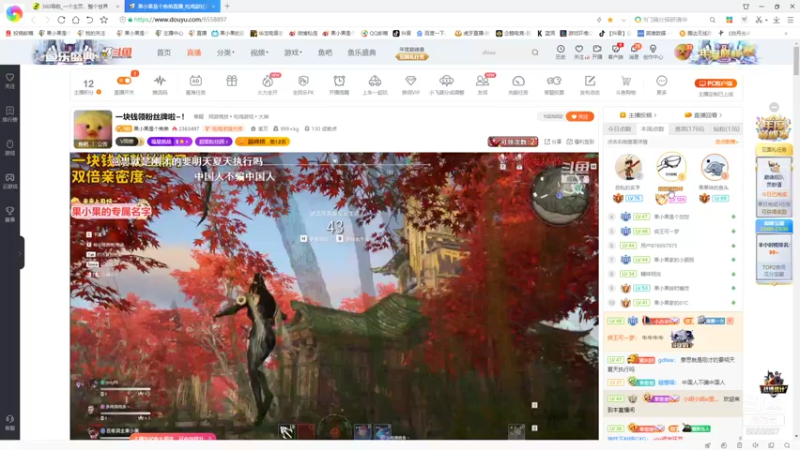Select 直播 in the Douyu navigation
This screenshot has width=800, height=450.
[194, 53]
